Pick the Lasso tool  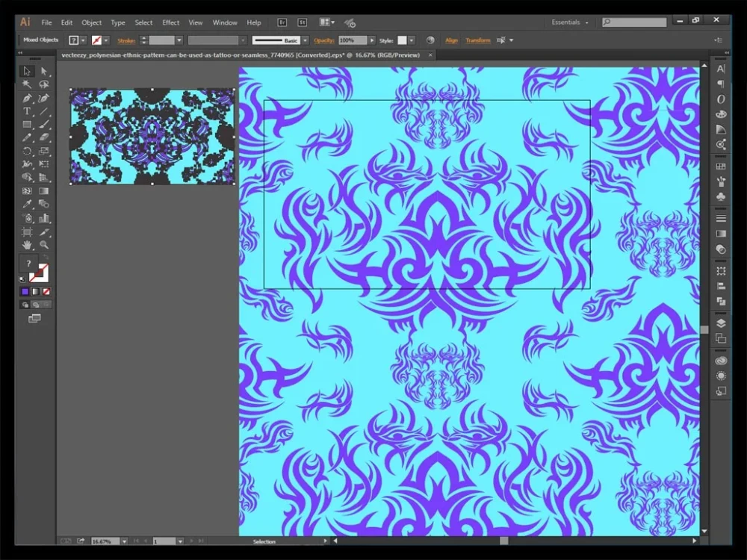point(44,84)
